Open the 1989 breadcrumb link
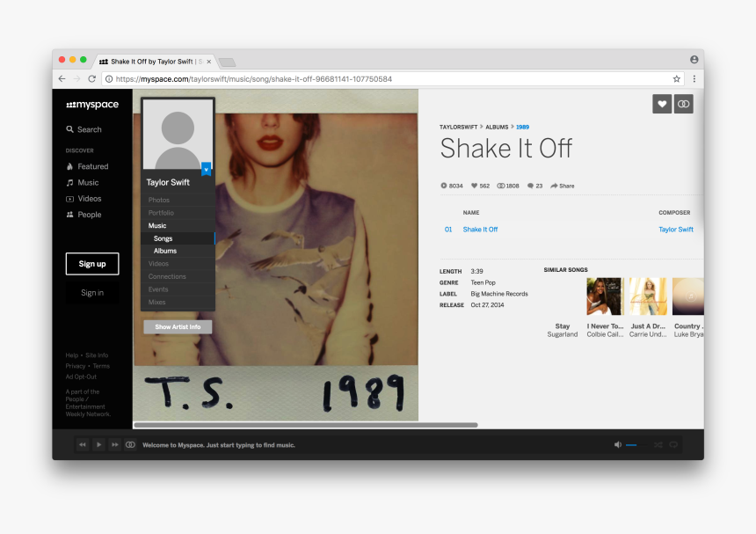Image resolution: width=756 pixels, height=534 pixels. point(523,127)
